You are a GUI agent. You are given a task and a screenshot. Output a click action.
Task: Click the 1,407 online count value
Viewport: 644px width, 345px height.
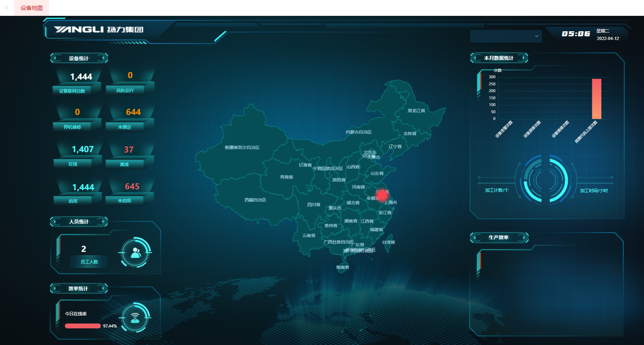83,149
